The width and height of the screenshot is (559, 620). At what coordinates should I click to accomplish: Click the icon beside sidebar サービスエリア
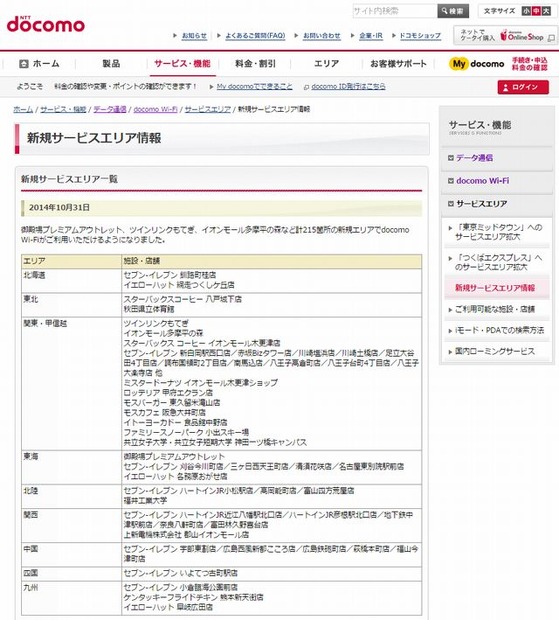[x=450, y=204]
